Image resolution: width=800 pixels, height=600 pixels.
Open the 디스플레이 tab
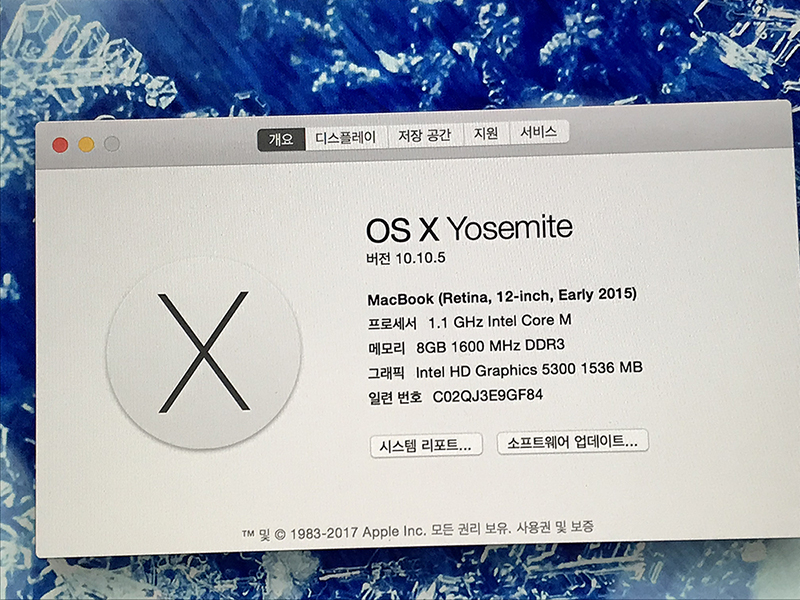tap(346, 137)
